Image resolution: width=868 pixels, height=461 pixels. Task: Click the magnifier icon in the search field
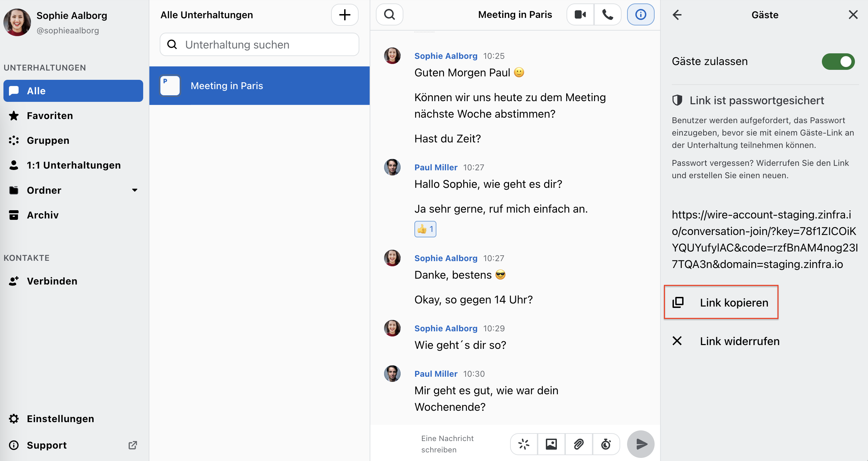pyautogui.click(x=172, y=44)
